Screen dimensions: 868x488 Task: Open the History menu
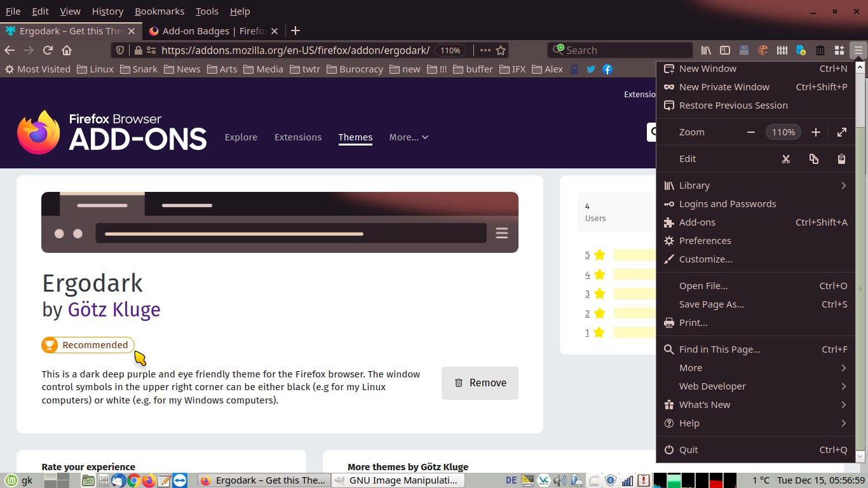107,11
